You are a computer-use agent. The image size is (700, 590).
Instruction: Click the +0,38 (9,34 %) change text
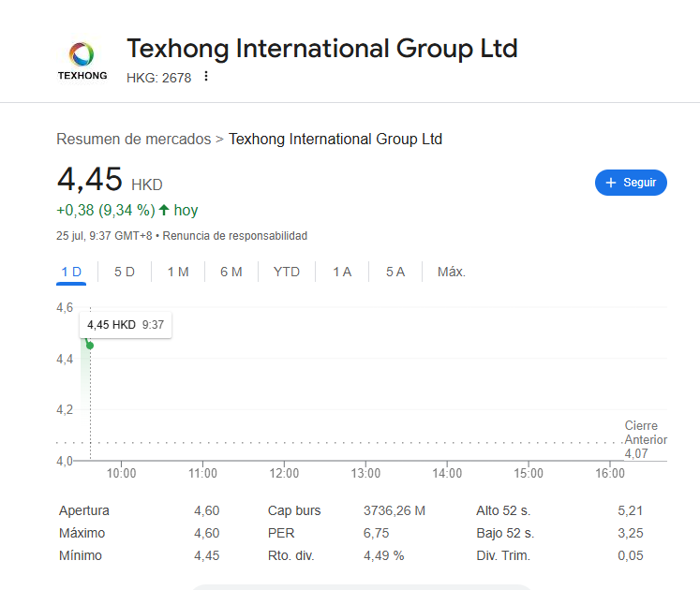[x=106, y=210]
